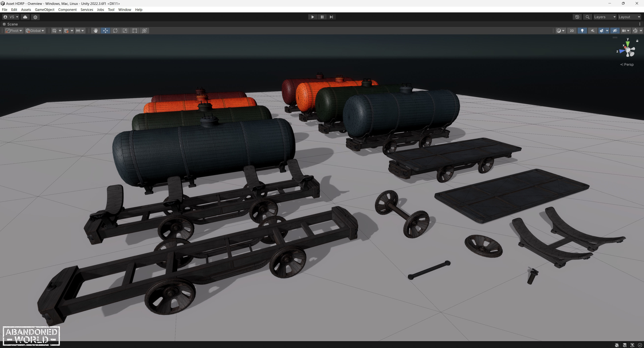644x348 pixels.
Task: Toggle grid visibility button
Action: 54,31
